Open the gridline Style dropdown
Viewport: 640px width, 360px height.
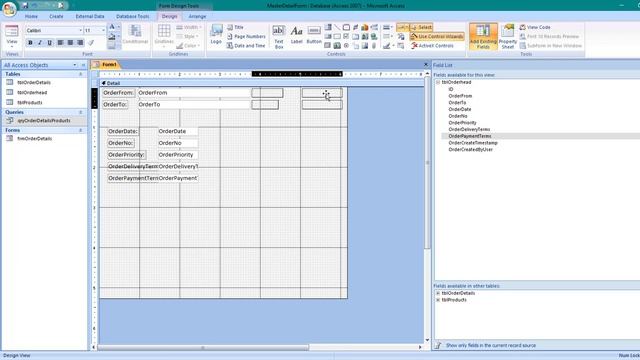[188, 36]
